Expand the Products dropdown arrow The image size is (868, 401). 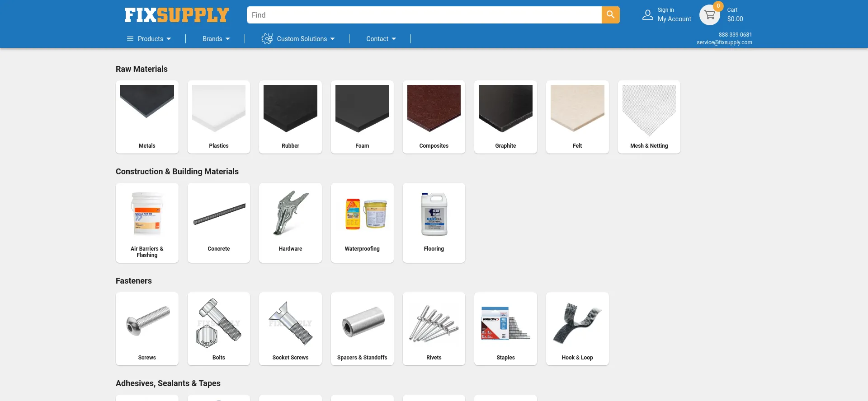point(169,39)
